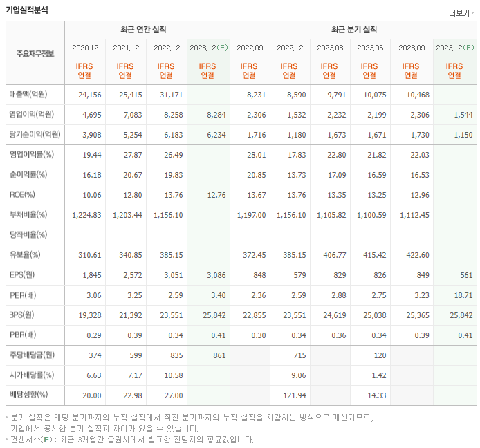Screen dimensions: 480x448
Task: Click the 2021.12 annual column header
Action: [x=126, y=48]
